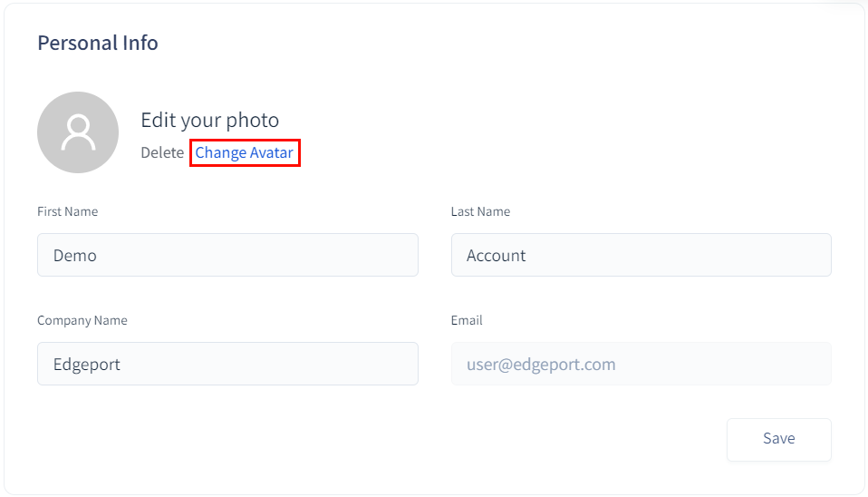Click the Edit your photo text

(x=209, y=120)
